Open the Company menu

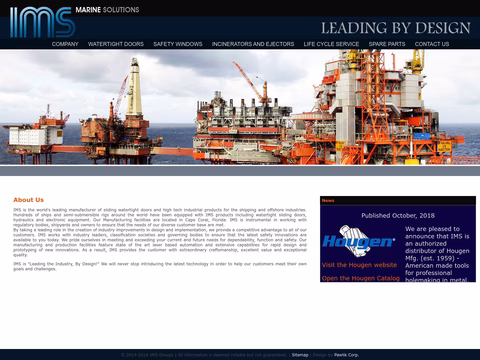pos(65,44)
